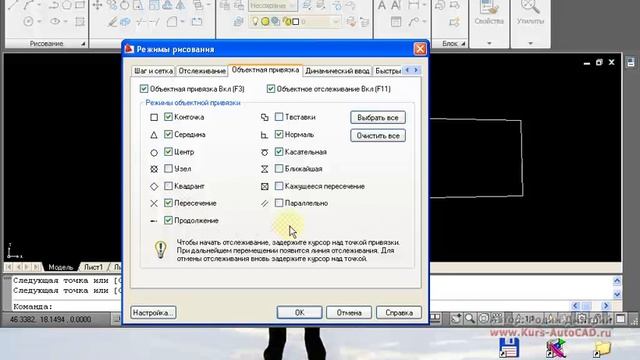
Task: Switch to the Шаг и сетка tab
Action: (153, 71)
